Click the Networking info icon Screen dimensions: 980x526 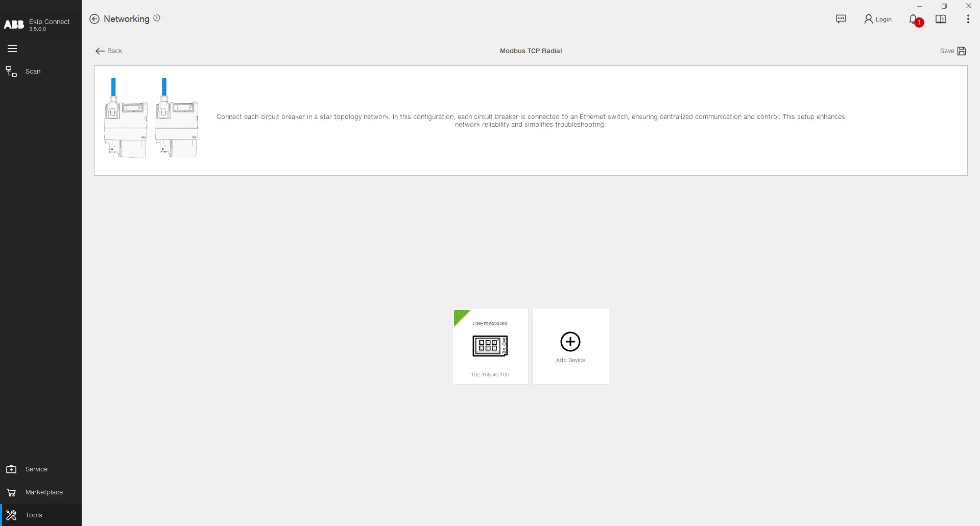(x=157, y=17)
